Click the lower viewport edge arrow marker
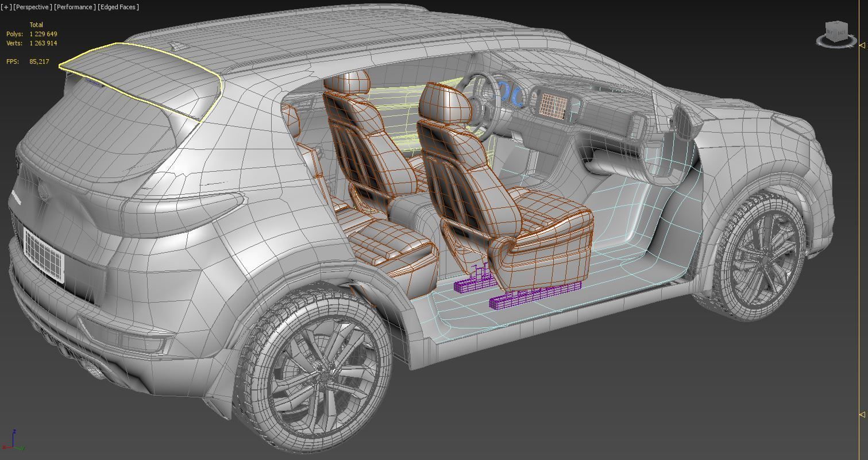Image resolution: width=868 pixels, height=460 pixels. point(862,414)
